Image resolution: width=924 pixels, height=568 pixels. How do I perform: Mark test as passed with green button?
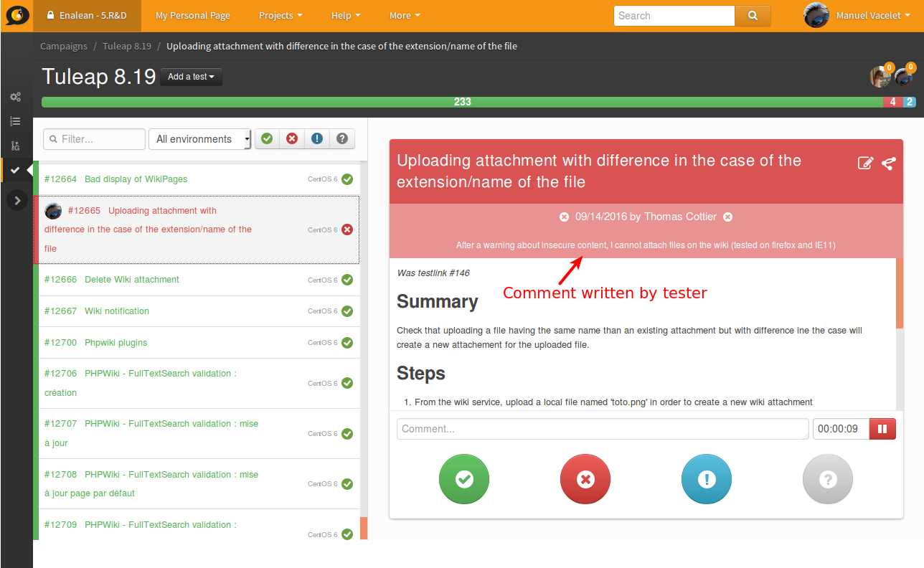pyautogui.click(x=464, y=479)
